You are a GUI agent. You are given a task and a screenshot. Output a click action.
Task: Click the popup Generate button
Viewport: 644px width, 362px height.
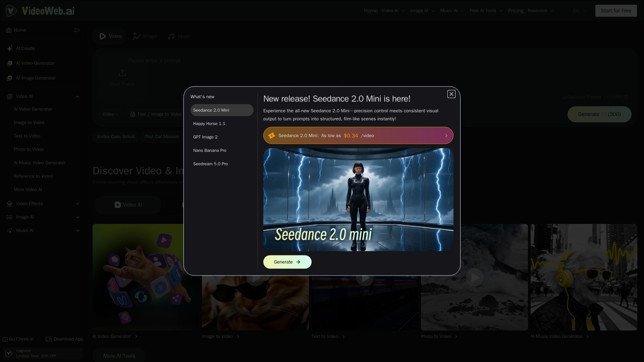(287, 262)
